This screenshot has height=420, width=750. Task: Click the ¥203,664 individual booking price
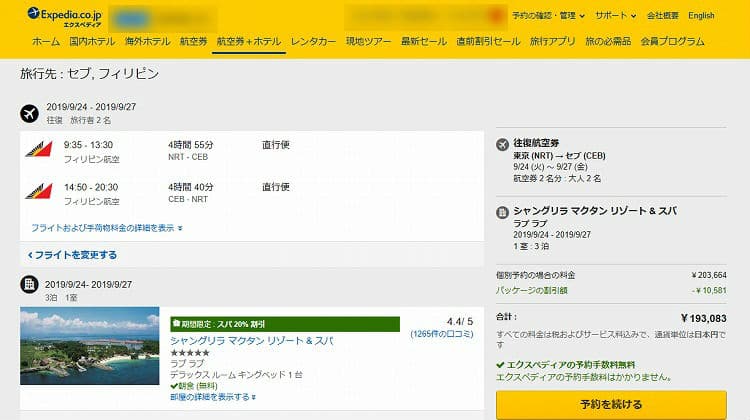point(709,275)
